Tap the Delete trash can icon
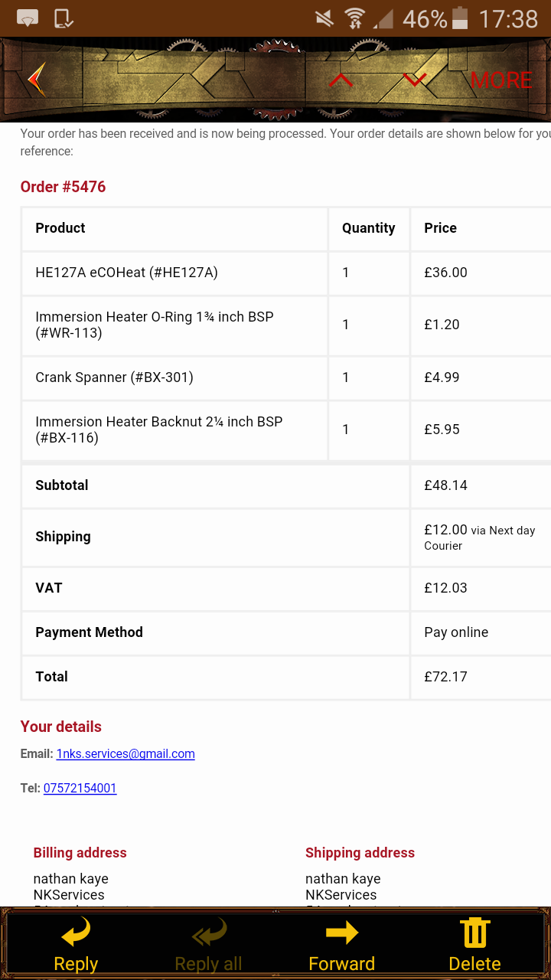 pos(474,933)
